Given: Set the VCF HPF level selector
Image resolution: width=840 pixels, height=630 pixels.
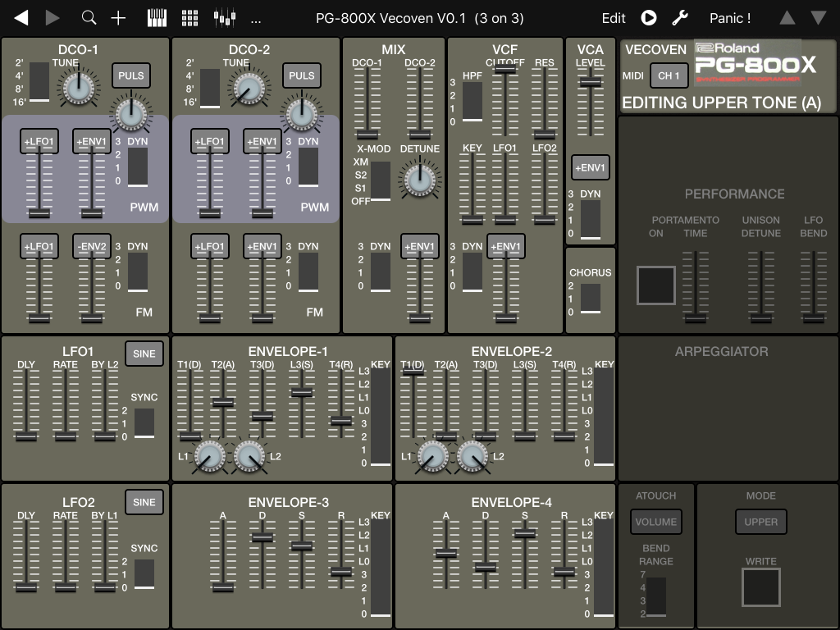Looking at the screenshot, I should (x=472, y=102).
